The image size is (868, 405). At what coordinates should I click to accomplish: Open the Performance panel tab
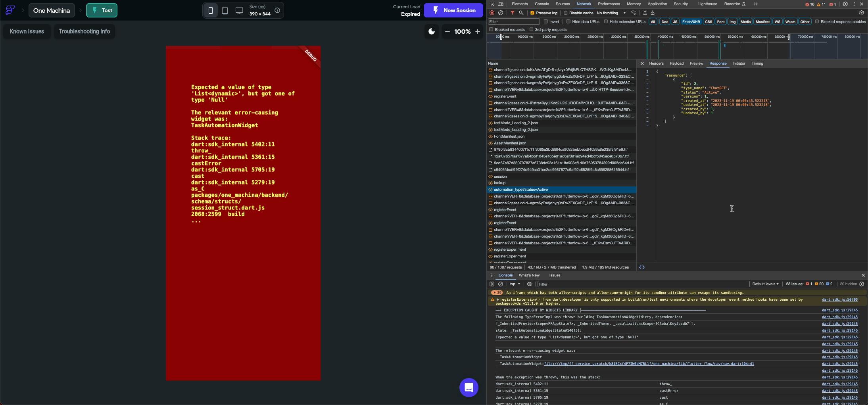(609, 4)
